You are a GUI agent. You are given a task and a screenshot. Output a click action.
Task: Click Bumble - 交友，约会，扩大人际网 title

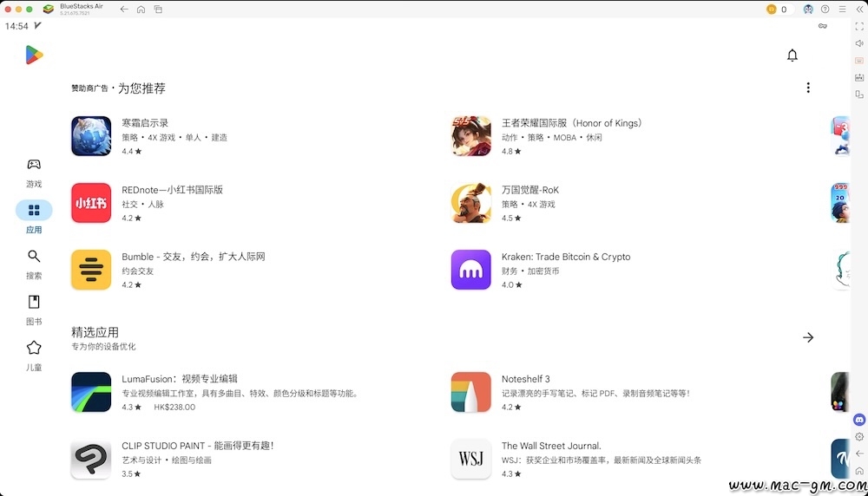(x=194, y=257)
